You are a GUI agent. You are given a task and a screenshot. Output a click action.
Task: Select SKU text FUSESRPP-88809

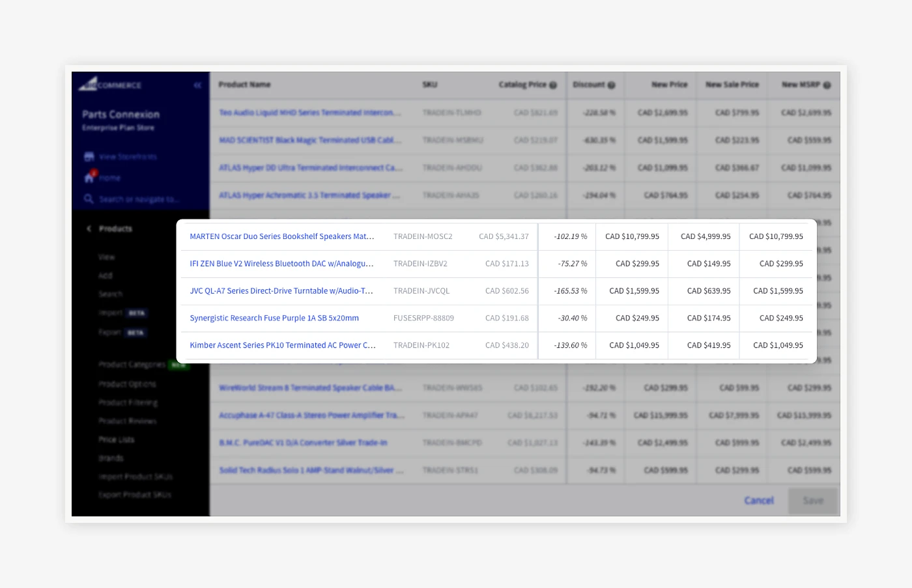423,318
